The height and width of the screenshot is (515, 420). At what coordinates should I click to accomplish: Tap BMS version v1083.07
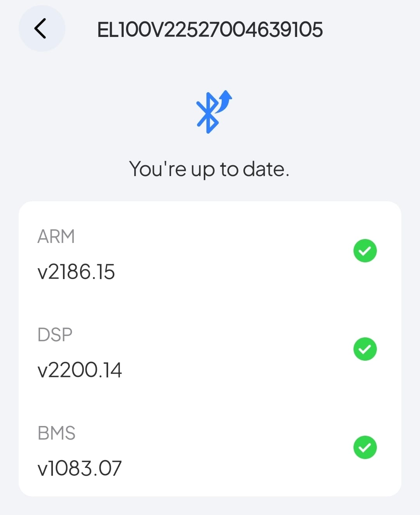coord(80,468)
